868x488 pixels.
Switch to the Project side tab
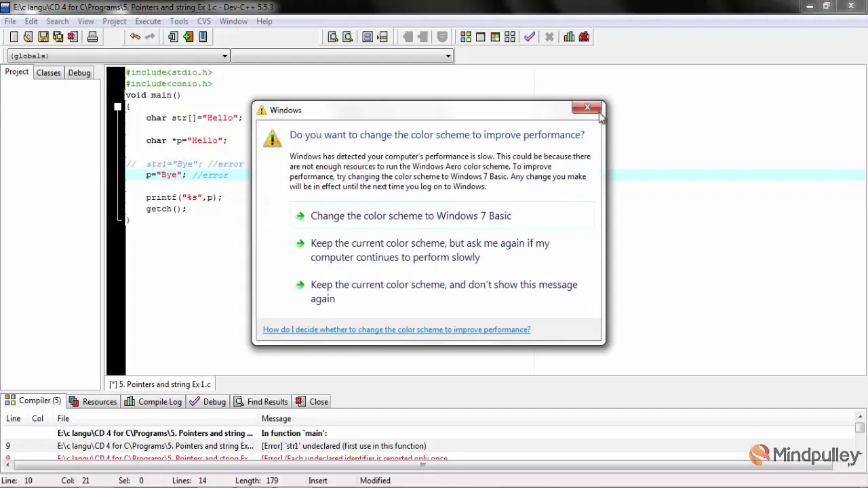click(x=17, y=72)
